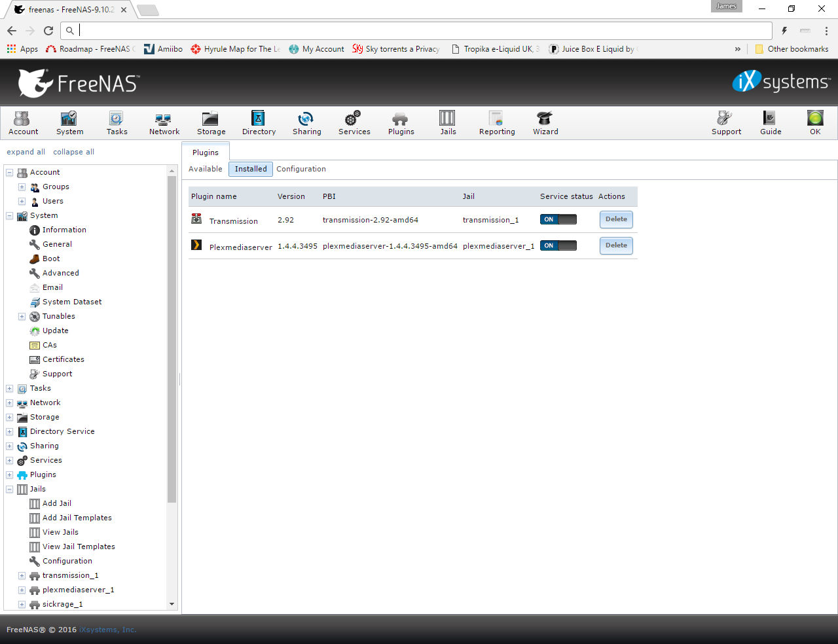Open the Reporting toolbar icon
838x644 pixels.
(x=497, y=122)
